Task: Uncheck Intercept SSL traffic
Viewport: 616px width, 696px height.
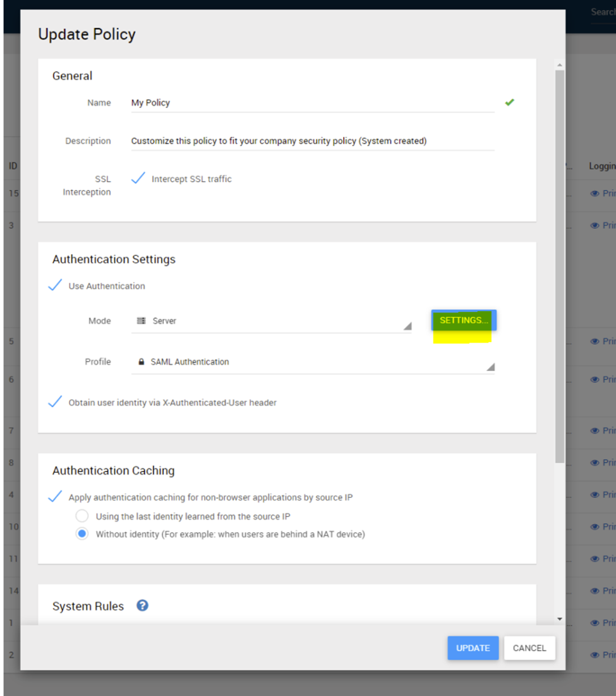Action: coord(138,179)
